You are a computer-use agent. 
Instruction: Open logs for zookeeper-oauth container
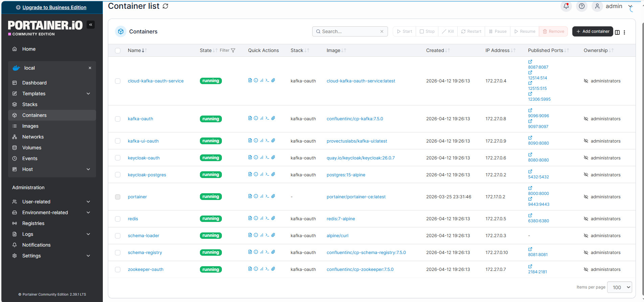(250, 269)
